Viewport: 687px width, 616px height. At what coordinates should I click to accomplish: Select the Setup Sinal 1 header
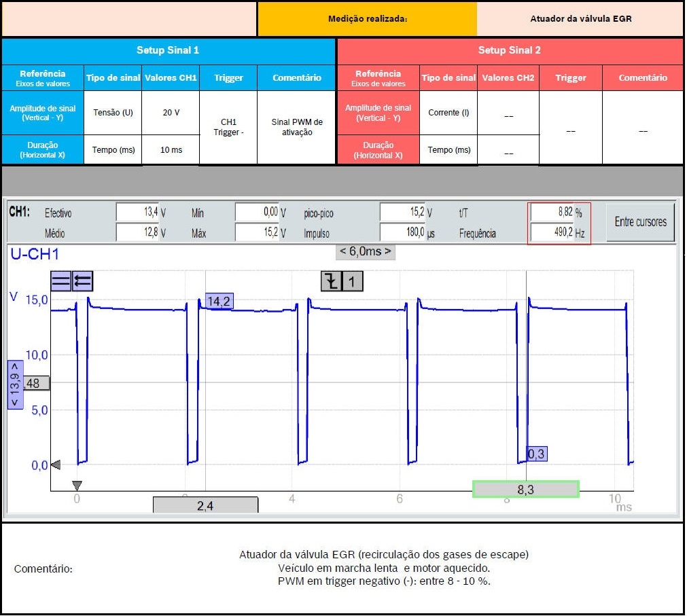tap(168, 50)
